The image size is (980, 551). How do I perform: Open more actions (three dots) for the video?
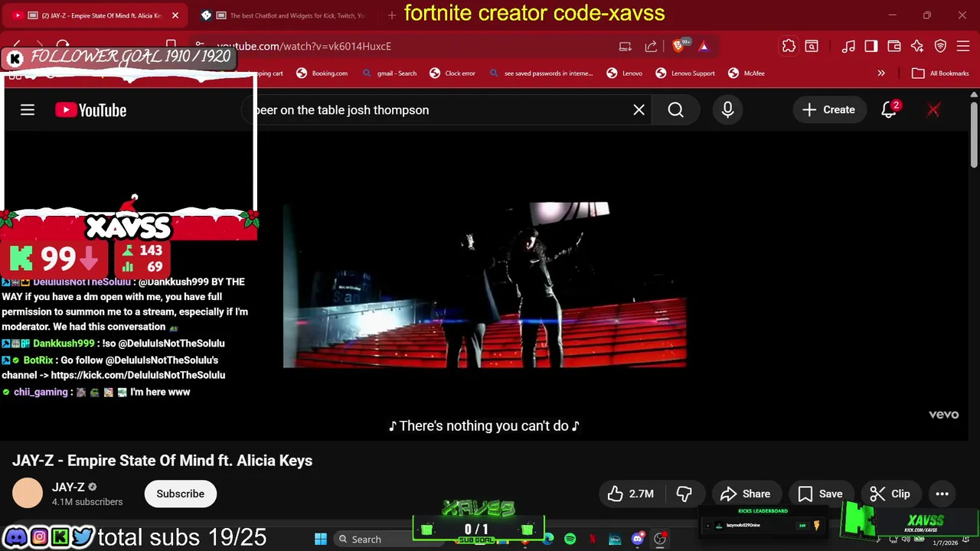(x=942, y=494)
